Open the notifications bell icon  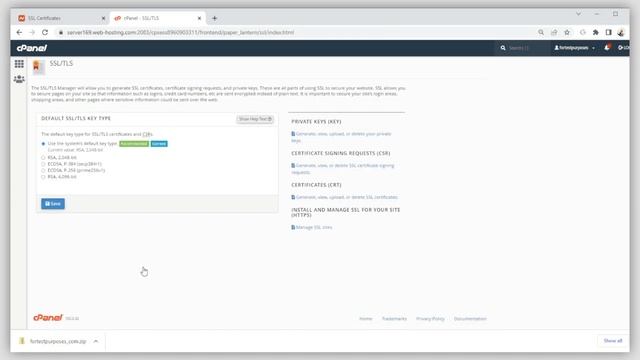point(607,48)
